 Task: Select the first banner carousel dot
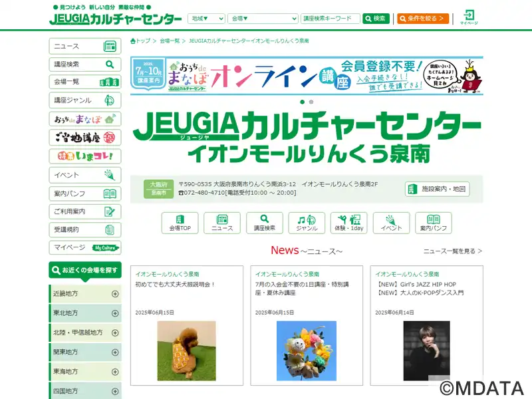click(303, 102)
